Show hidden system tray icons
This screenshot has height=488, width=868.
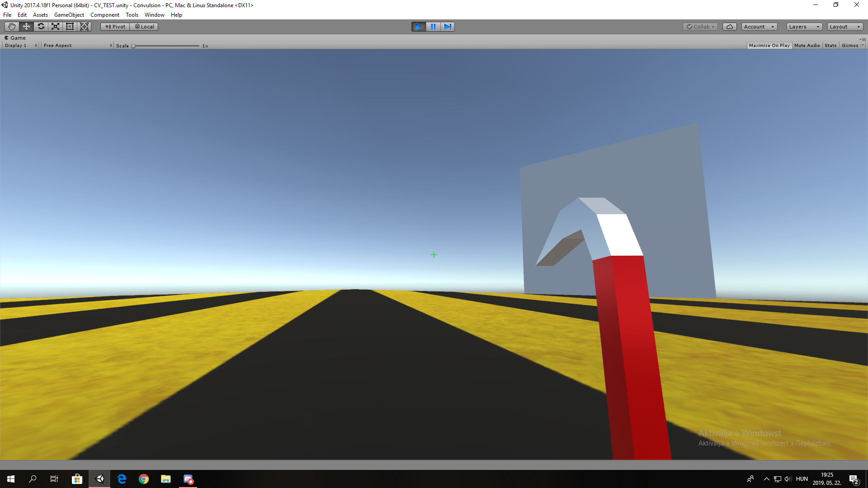pos(766,479)
